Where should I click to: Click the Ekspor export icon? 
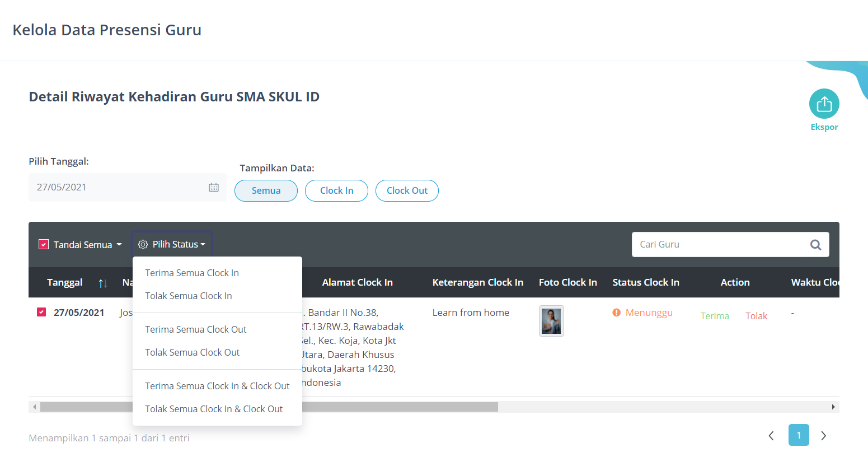(824, 104)
